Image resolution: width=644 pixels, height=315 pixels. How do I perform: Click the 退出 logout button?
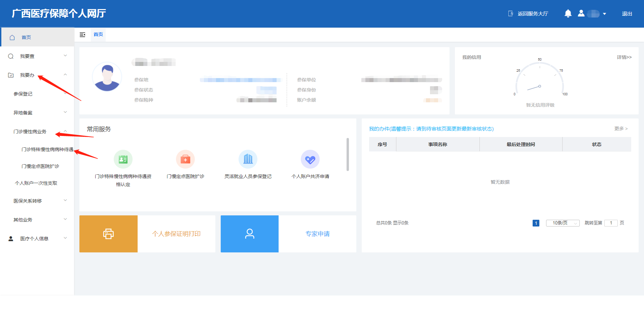(627, 14)
